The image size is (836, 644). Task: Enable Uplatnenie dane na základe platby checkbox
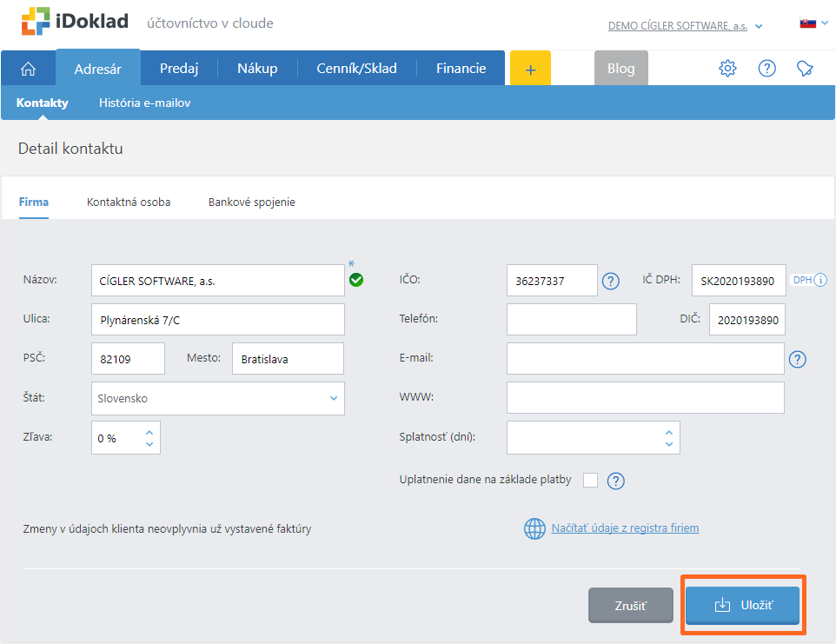(590, 480)
